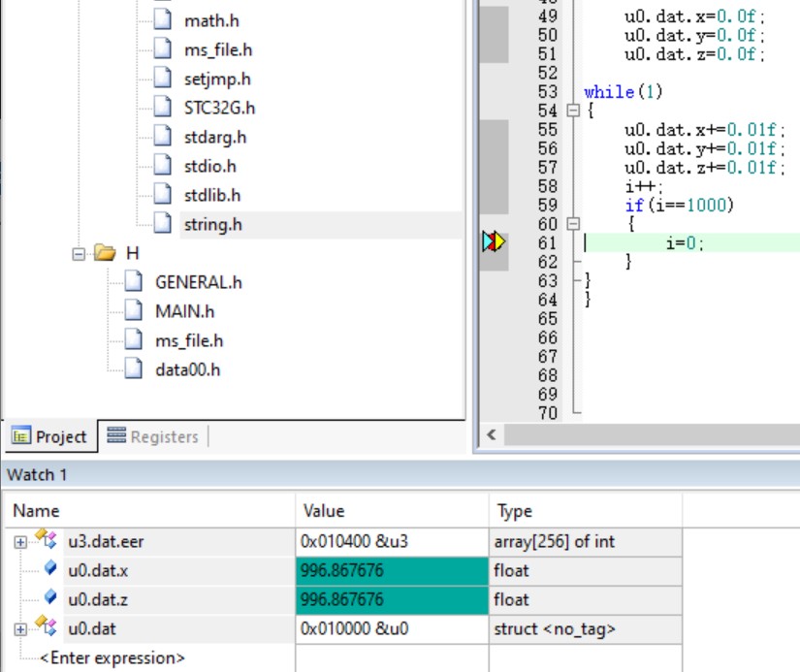Click the H folder icon
This screenshot has height=672, width=800.
105,252
